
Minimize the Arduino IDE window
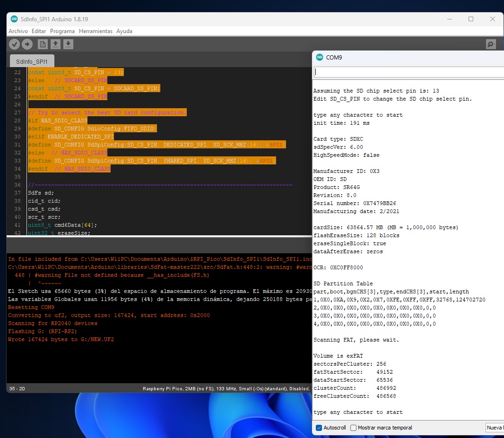coord(450,19)
